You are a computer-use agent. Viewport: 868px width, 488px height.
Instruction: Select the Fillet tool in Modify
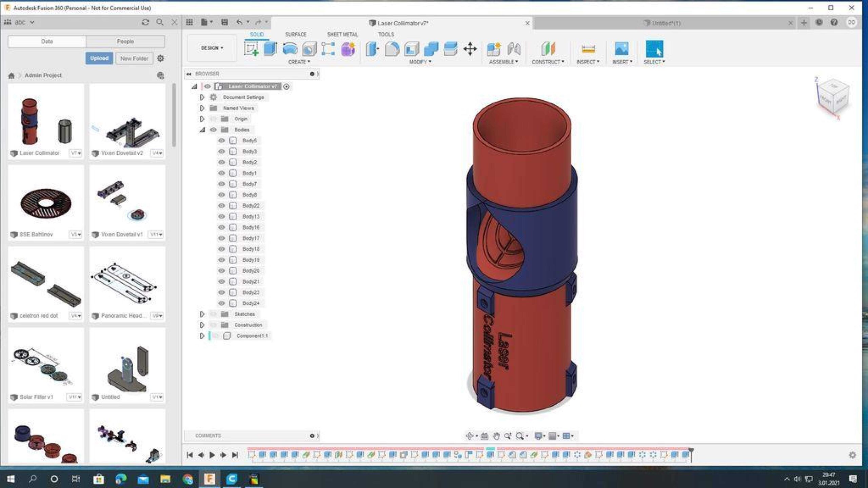tap(392, 49)
